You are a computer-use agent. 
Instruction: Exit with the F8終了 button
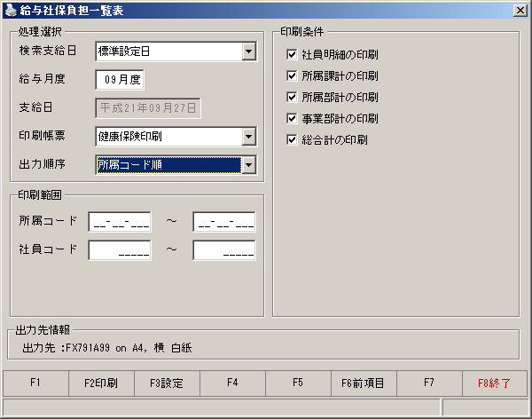495,383
